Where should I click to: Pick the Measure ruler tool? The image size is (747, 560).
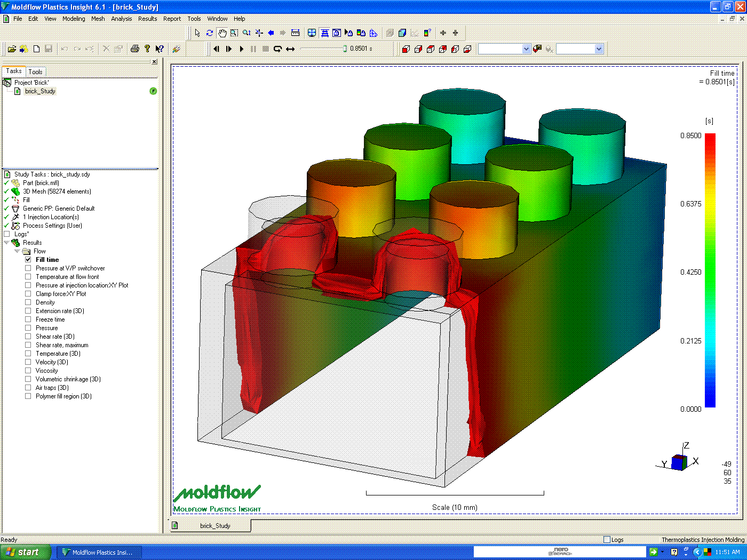pyautogui.click(x=296, y=33)
